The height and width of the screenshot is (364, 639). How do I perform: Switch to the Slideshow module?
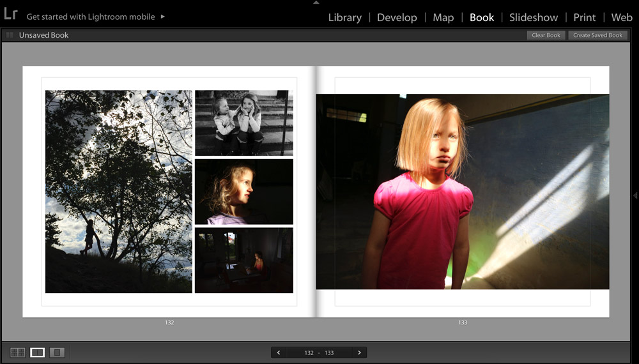(x=533, y=18)
